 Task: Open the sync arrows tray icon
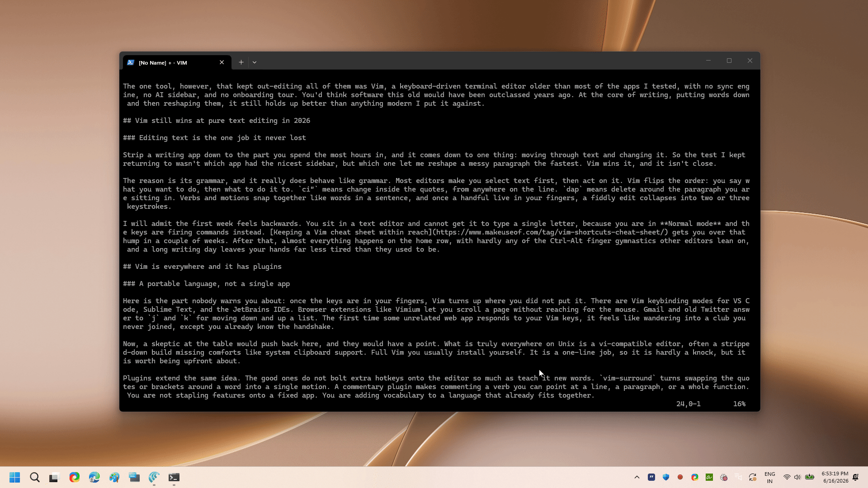tap(753, 477)
